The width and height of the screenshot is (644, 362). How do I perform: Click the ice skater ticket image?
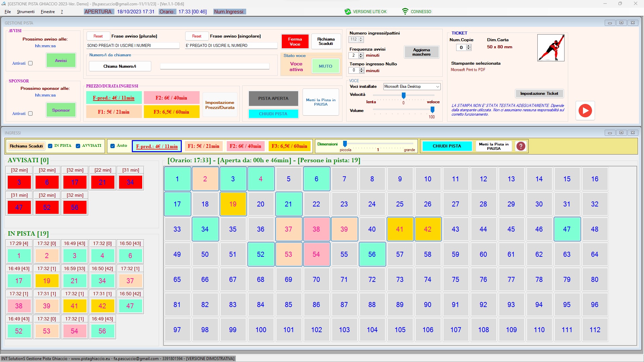click(550, 48)
